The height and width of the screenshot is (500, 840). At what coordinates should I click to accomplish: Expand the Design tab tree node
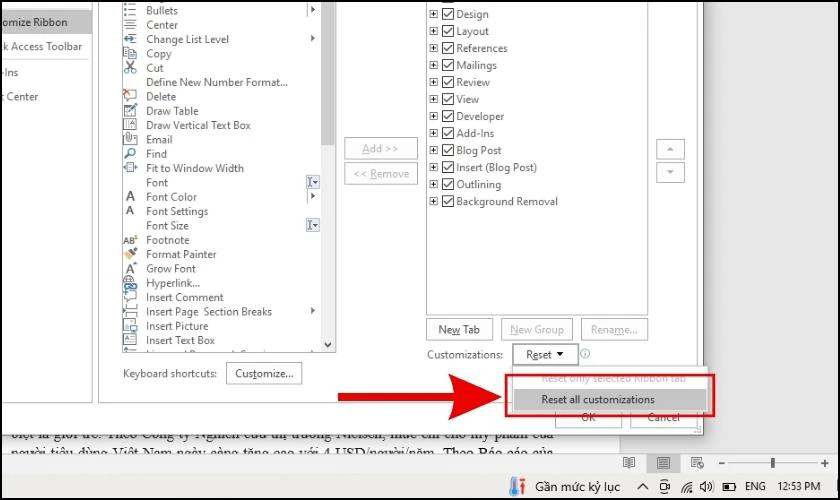(x=433, y=14)
